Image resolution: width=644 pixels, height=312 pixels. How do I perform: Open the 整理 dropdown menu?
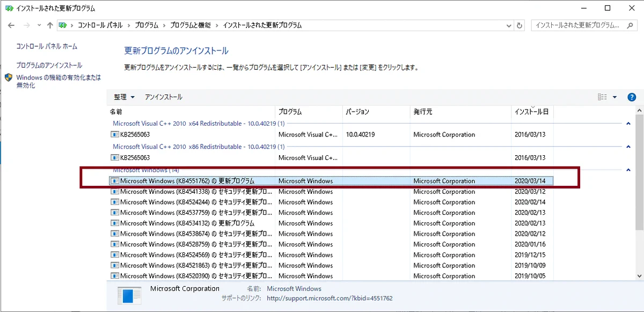[124, 97]
